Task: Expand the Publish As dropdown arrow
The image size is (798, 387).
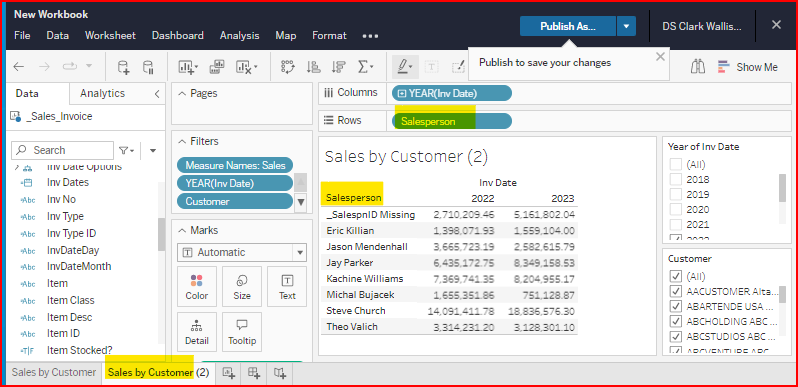Action: [x=626, y=26]
